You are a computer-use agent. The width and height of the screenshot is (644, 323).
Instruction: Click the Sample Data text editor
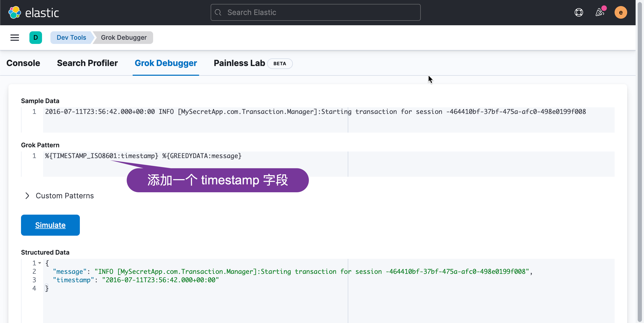tap(184, 112)
